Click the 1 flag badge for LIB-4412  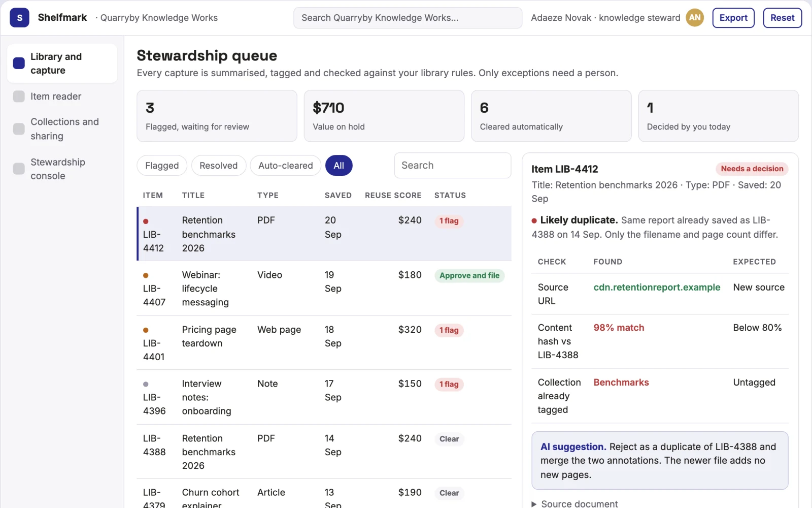449,221
